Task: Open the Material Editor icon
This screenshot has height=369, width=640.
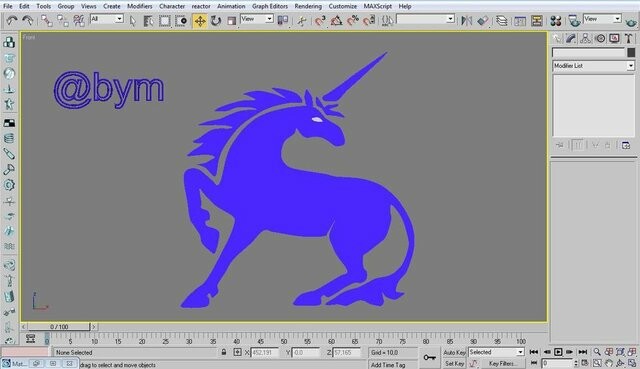Action: click(556, 20)
